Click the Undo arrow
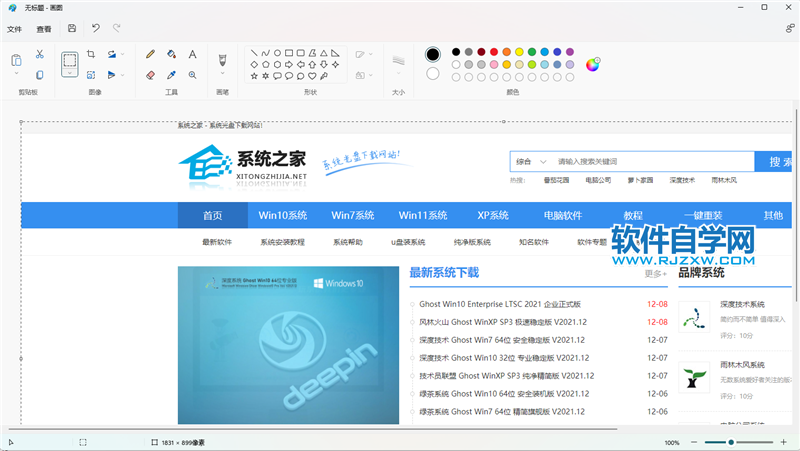The height and width of the screenshot is (451, 800). [x=95, y=28]
